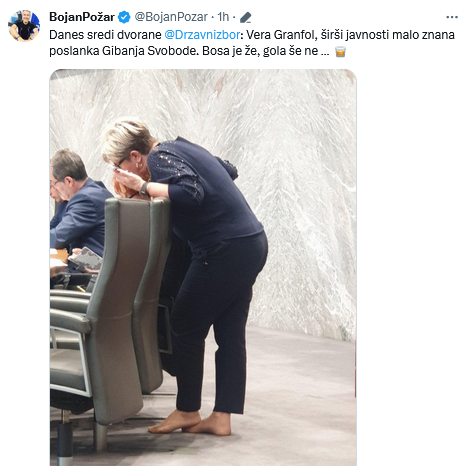The width and height of the screenshot is (470, 466).
Task: Click the edited-post pencil icon
Action: click(x=246, y=17)
